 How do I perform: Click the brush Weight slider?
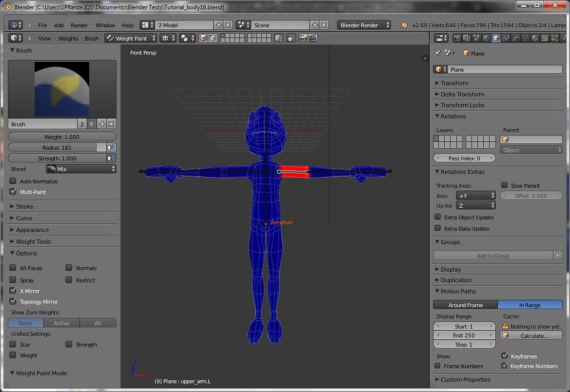coord(62,137)
